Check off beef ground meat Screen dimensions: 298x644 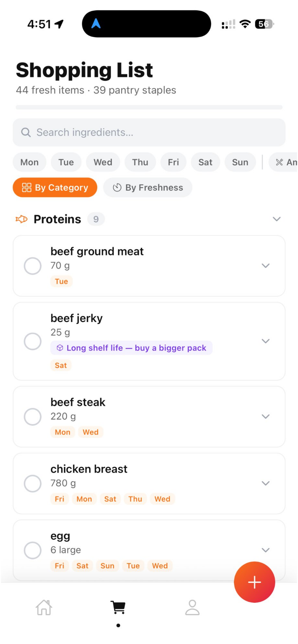(x=32, y=266)
